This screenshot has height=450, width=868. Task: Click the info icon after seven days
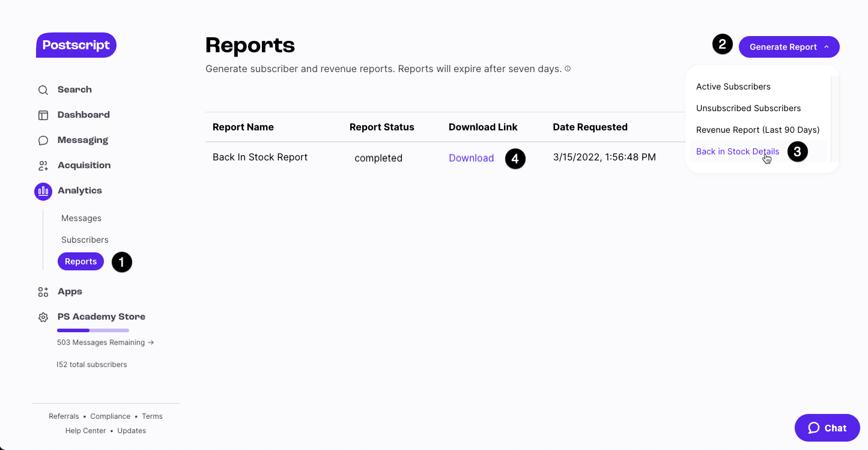568,68
